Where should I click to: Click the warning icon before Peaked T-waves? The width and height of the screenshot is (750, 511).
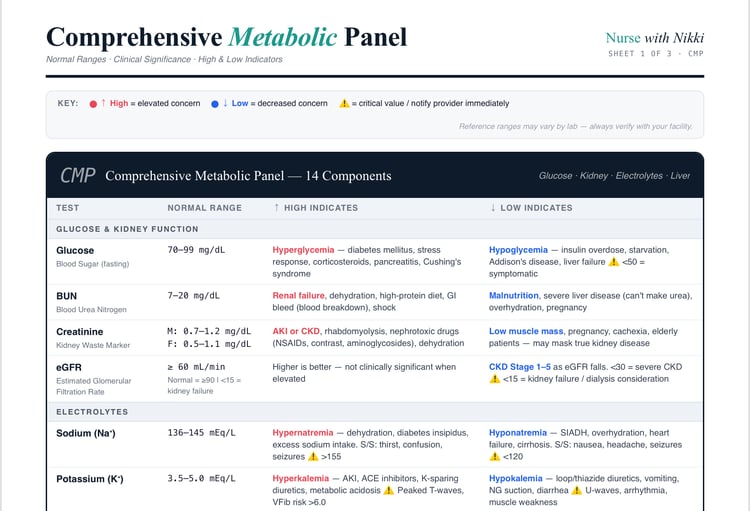(389, 490)
